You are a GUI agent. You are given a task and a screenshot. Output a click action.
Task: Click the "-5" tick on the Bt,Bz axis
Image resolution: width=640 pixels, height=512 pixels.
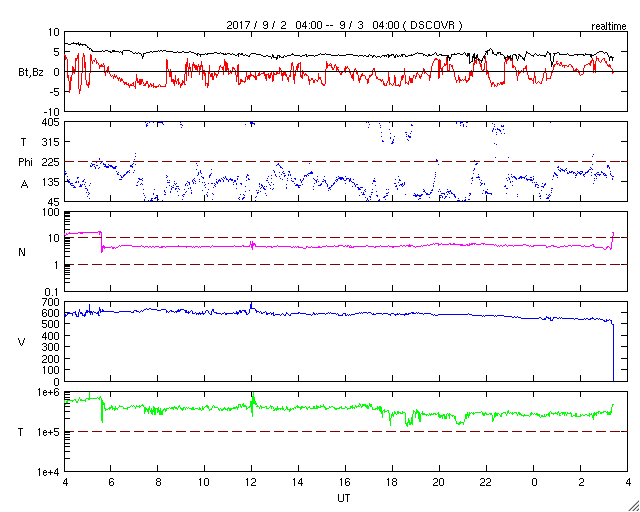[x=55, y=92]
